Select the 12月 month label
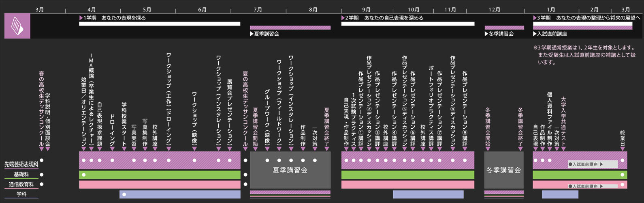The width and height of the screenshot is (644, 203). pos(495,10)
